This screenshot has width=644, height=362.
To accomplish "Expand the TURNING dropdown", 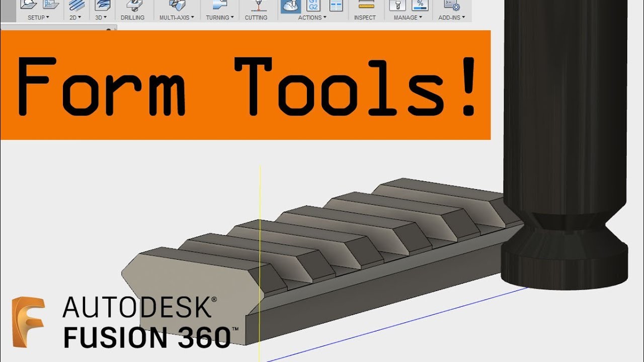I will pyautogui.click(x=220, y=18).
